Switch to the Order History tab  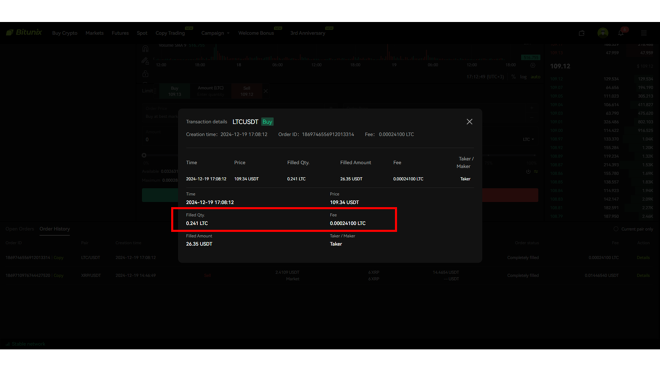click(x=55, y=229)
